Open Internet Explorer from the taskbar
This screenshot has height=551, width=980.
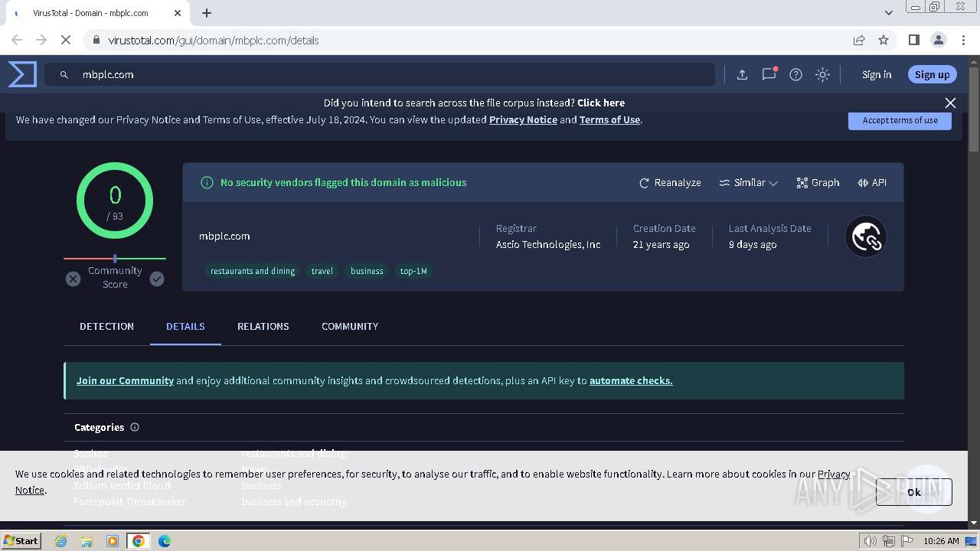tap(61, 541)
